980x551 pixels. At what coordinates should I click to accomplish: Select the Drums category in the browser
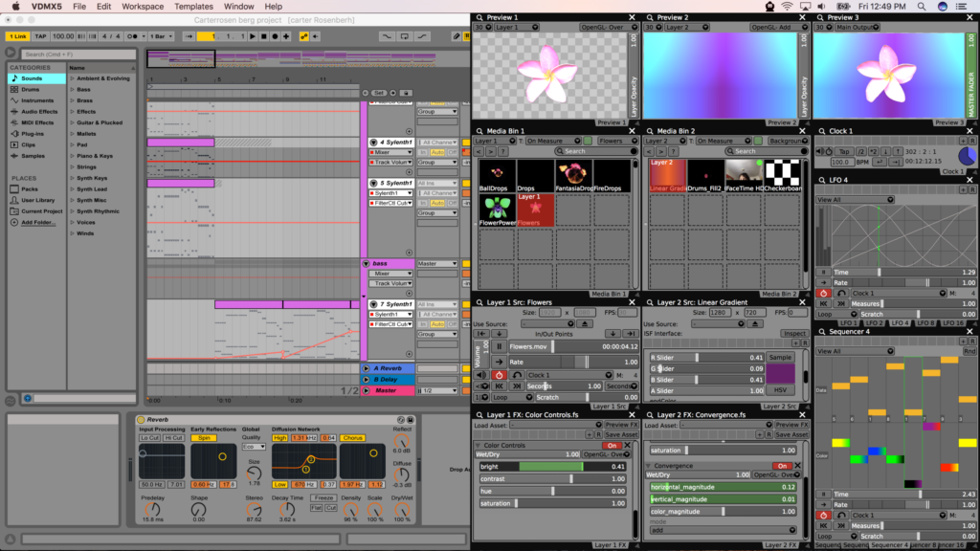point(31,89)
